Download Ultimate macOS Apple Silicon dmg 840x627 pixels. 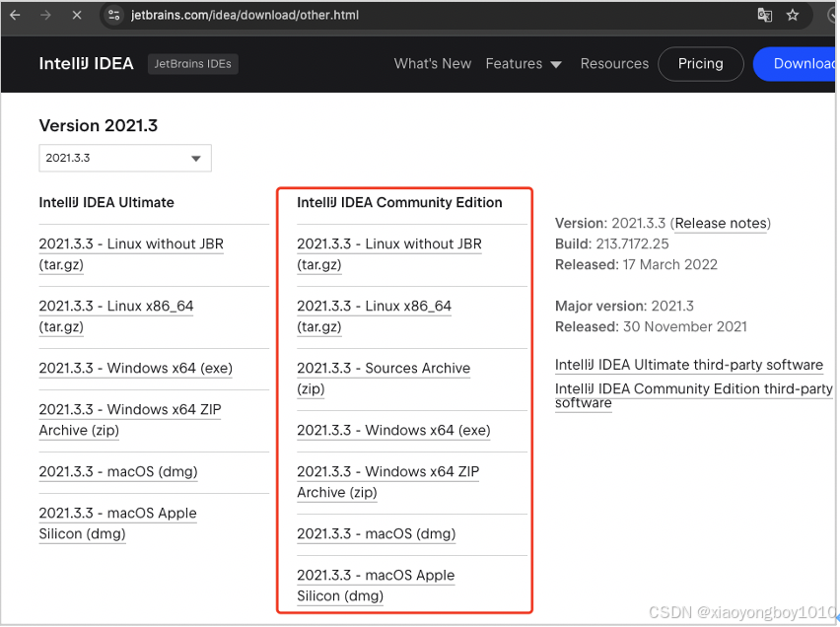[118, 523]
